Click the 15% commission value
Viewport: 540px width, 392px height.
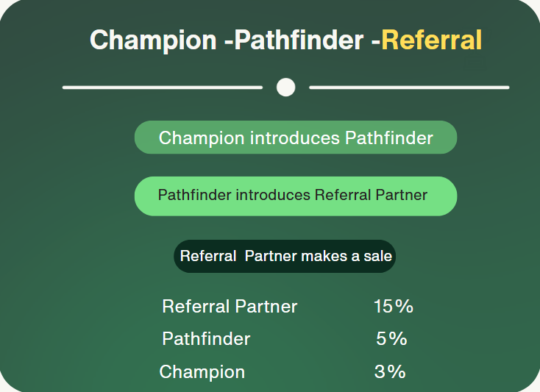pos(393,307)
